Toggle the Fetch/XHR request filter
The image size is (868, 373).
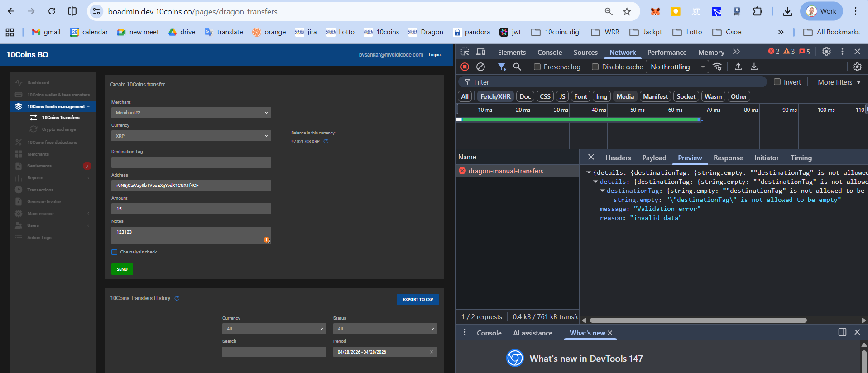pos(495,96)
